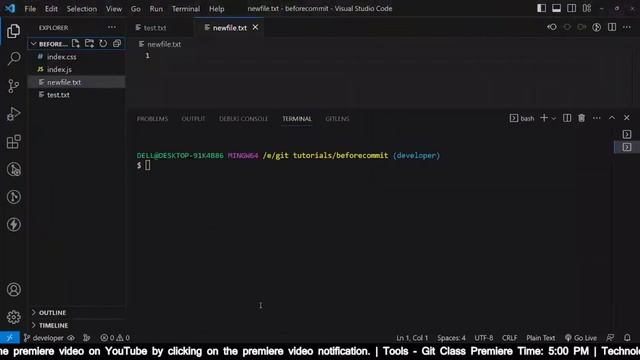Open the Explorer view in activity bar
This screenshot has height=360, width=640.
13,31
